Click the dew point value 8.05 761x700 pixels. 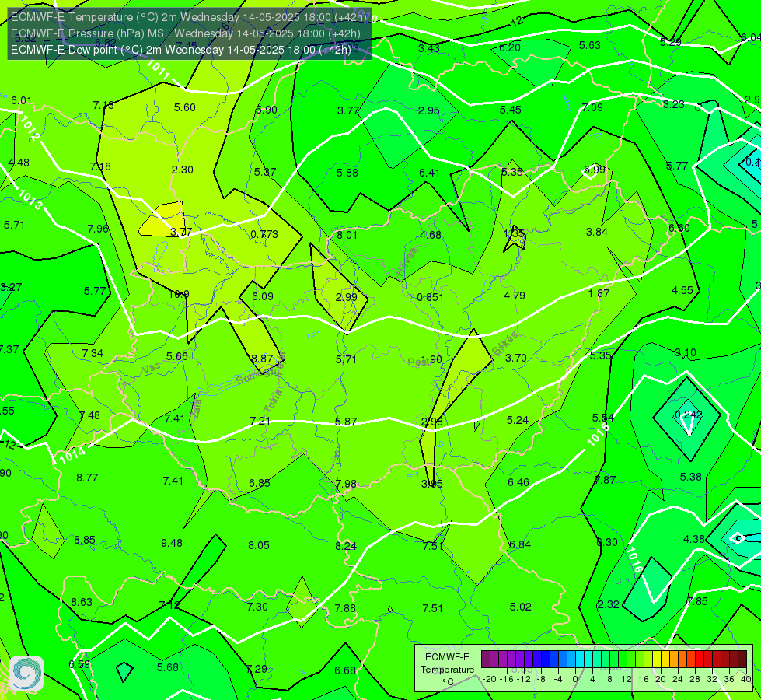pyautogui.click(x=259, y=545)
